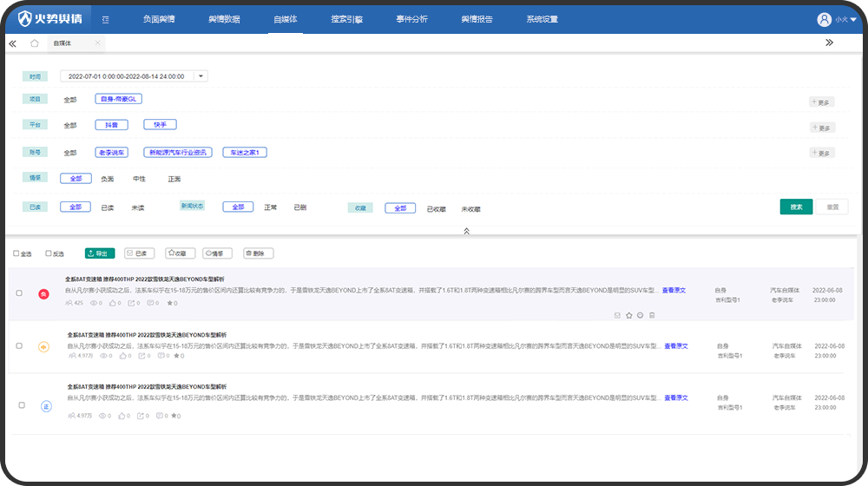Click the trash delete icon on first article
Screen dimensions: 868x486
coord(652,315)
